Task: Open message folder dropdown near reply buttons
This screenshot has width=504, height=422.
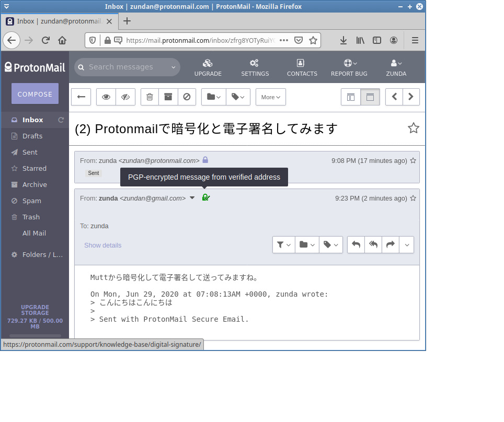Action: [307, 245]
